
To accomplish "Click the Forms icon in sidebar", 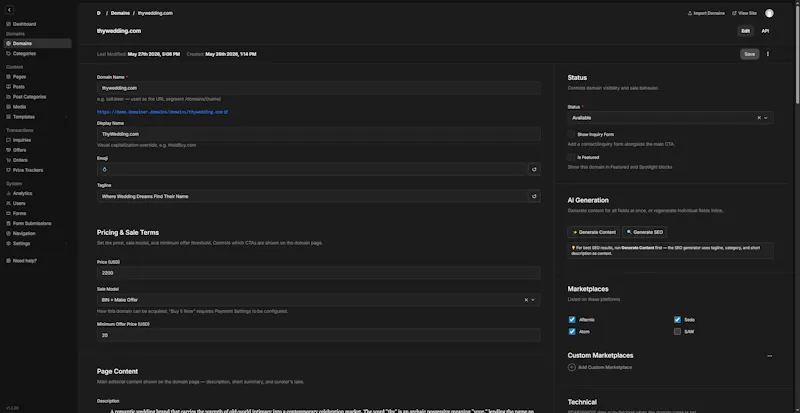I will 8,213.
